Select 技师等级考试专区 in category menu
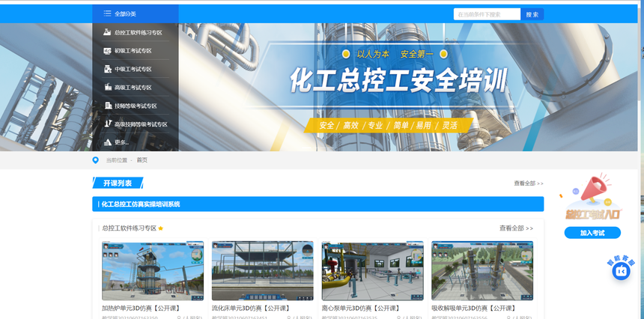 pyautogui.click(x=136, y=106)
